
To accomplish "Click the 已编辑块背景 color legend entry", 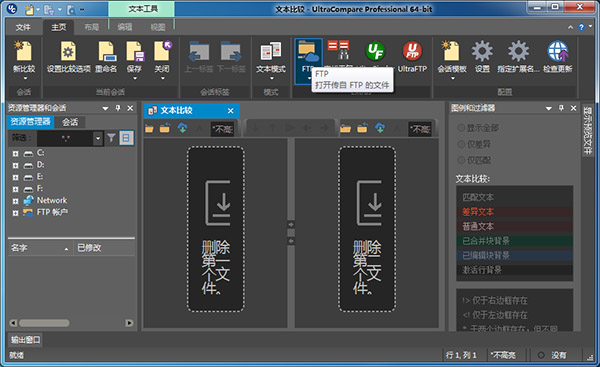I will pyautogui.click(x=515, y=255).
